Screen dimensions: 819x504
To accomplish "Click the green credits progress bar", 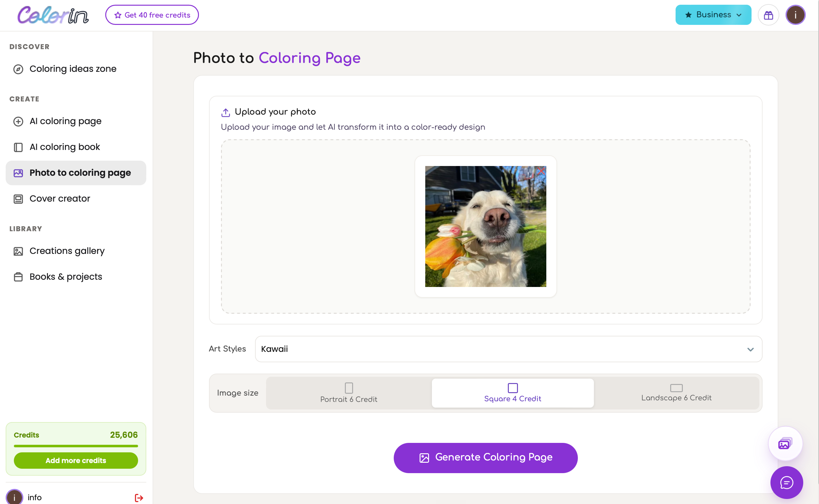I will click(76, 446).
